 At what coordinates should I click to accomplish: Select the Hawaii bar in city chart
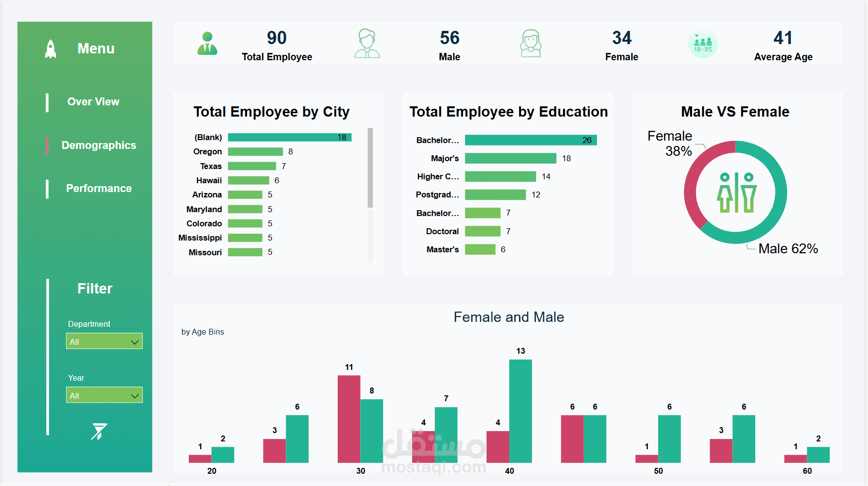248,180
